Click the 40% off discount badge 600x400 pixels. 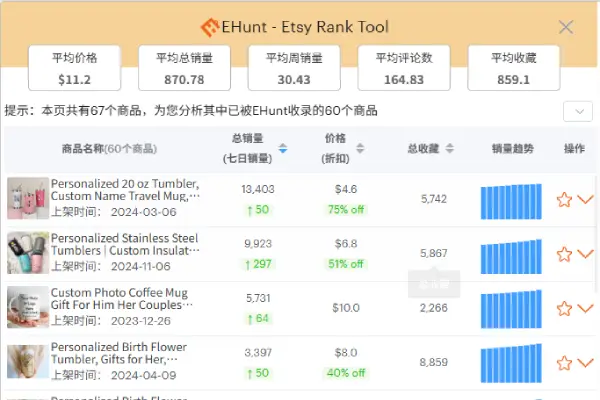coord(346,373)
